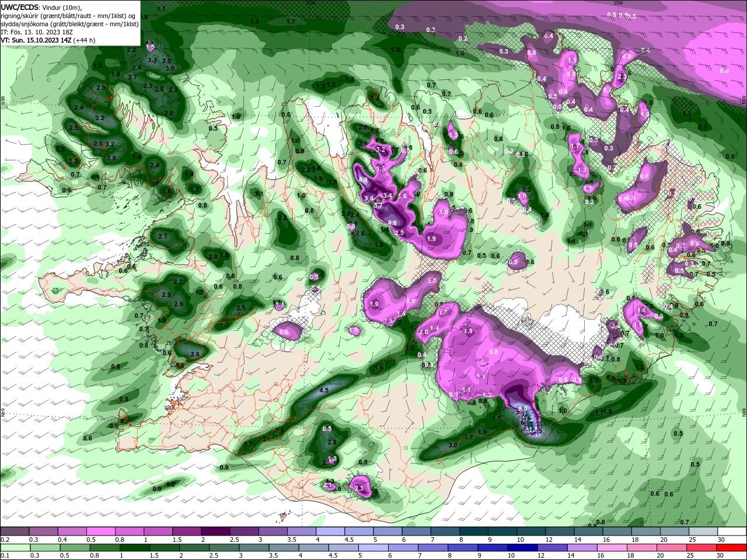Pick the 0.5 pink swatch on the top scale
The height and width of the screenshot is (560, 747).
click(100, 531)
